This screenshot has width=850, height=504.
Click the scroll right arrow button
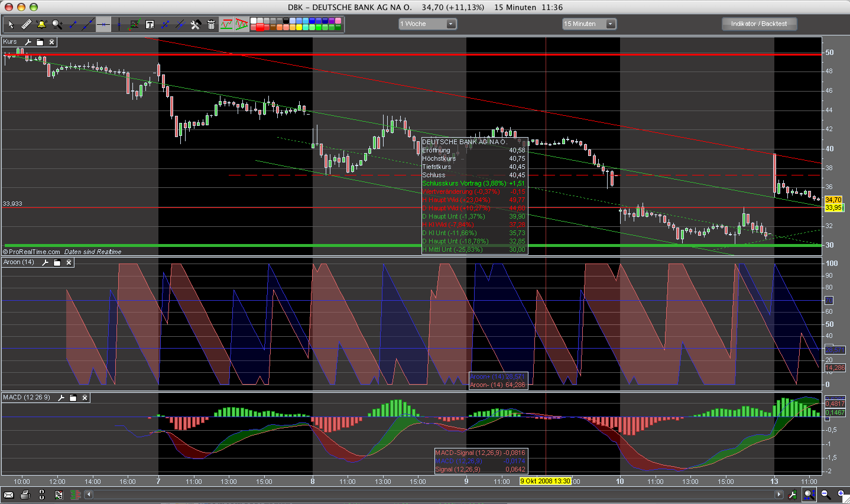pyautogui.click(x=778, y=495)
